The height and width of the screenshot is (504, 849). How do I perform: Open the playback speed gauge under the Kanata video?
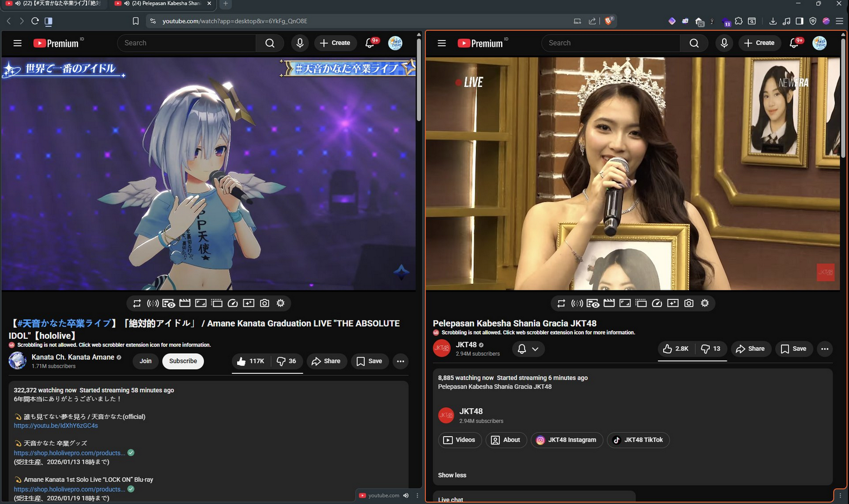point(233,303)
